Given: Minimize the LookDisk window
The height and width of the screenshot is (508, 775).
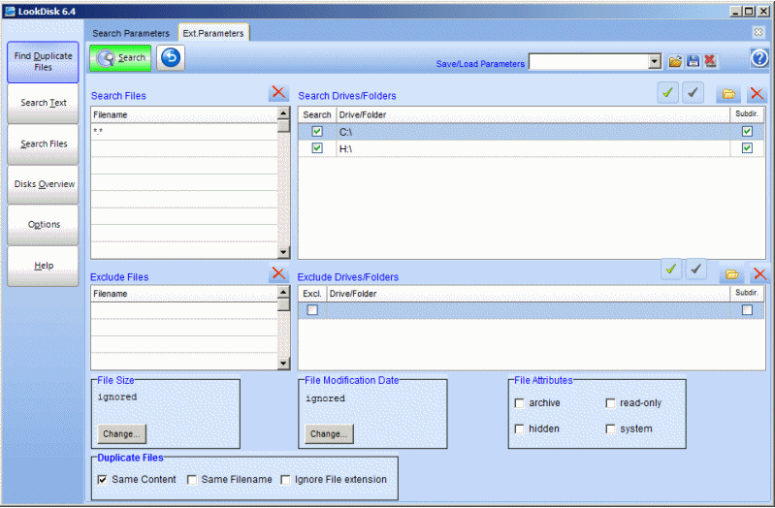Looking at the screenshot, I should click(736, 11).
